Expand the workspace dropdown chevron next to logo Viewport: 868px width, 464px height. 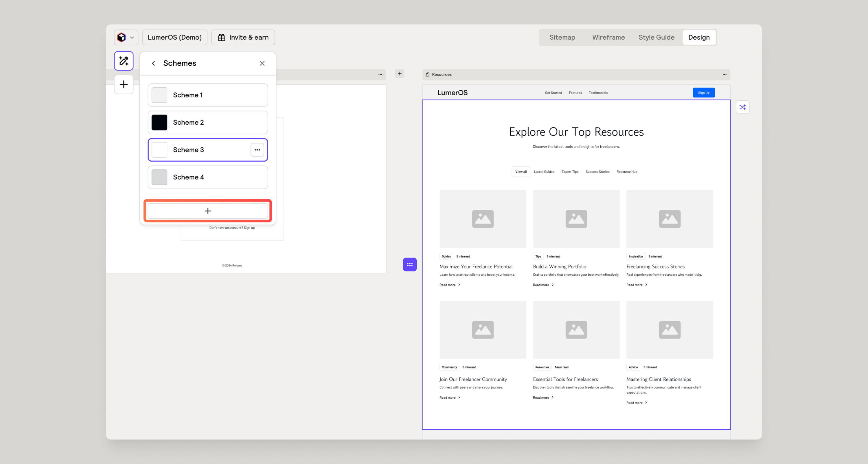click(132, 37)
